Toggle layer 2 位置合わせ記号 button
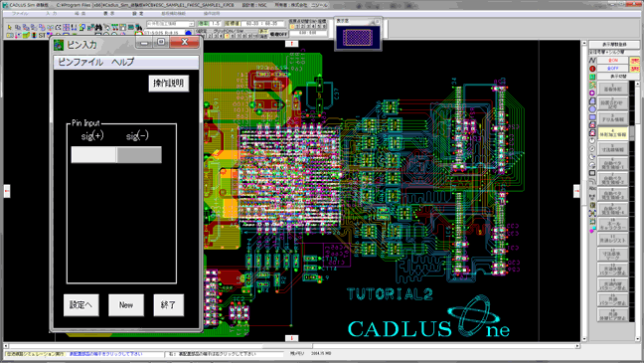Viewport: 644px width, 363px height. [612, 103]
